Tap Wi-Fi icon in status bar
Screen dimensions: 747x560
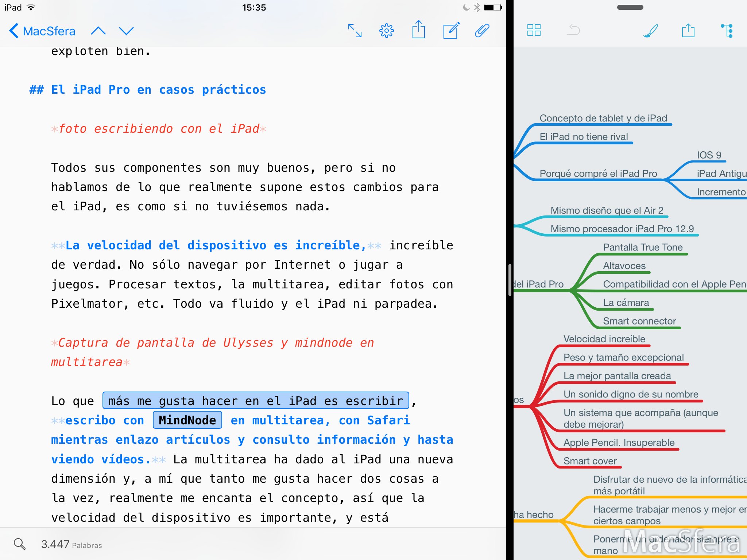[31, 7]
